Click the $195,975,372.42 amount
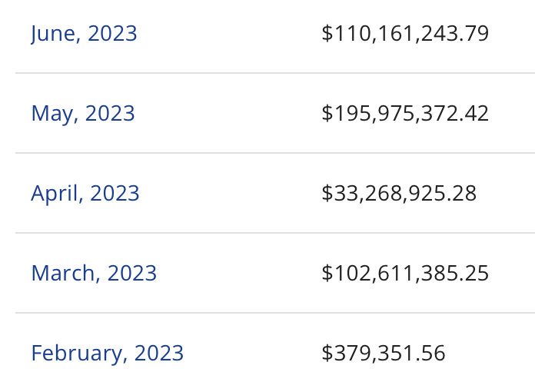The height and width of the screenshot is (392, 535). [x=405, y=113]
